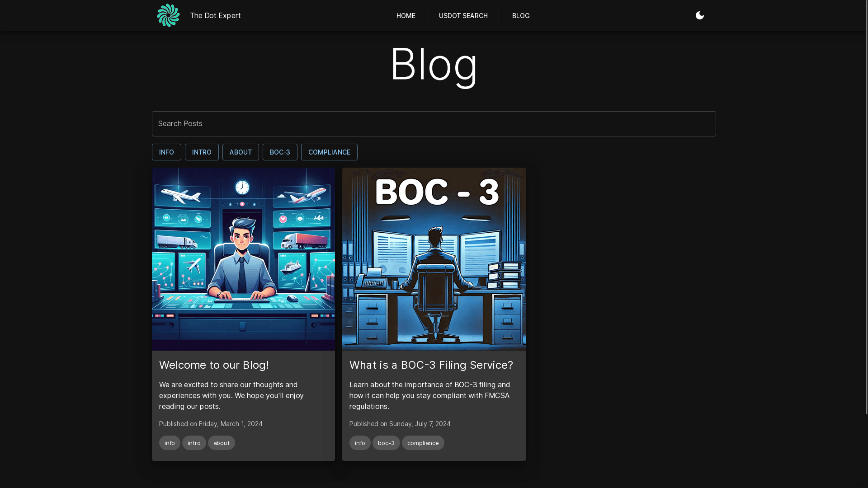Click the 'about' chip on Welcome post
This screenshot has height=488, width=868.
[221, 443]
